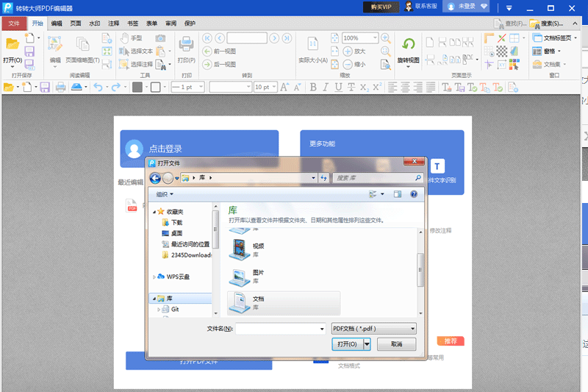Screen dimensions: 588x392
Task: Click the file name input field
Action: pyautogui.click(x=277, y=329)
